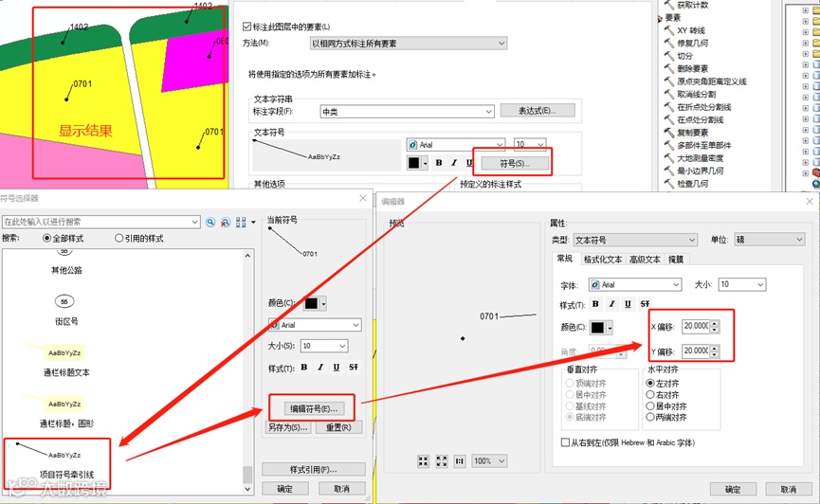The image size is (820, 504).
Task: Click the 表达式(E)... button
Action: point(538,110)
